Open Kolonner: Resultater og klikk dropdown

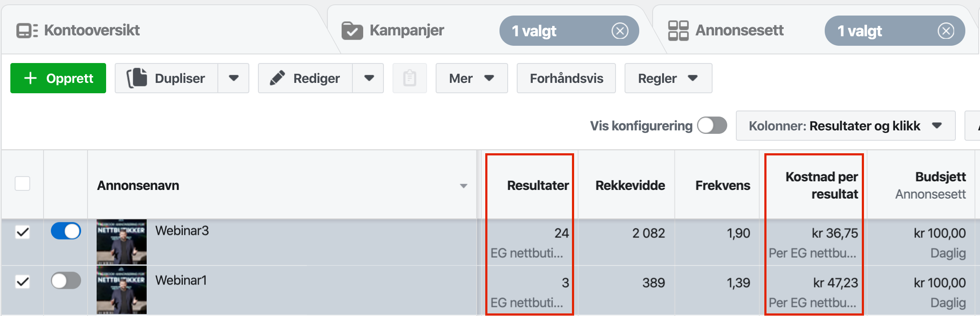pyautogui.click(x=845, y=126)
